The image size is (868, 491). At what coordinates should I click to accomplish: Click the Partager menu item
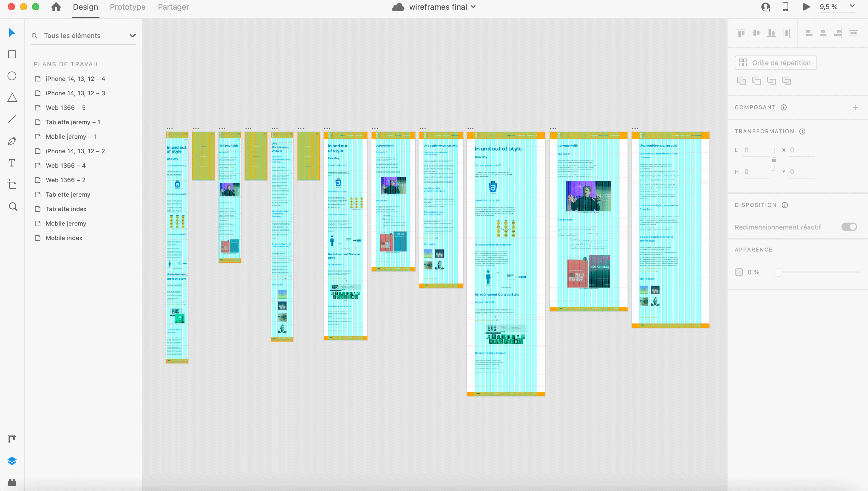click(174, 7)
